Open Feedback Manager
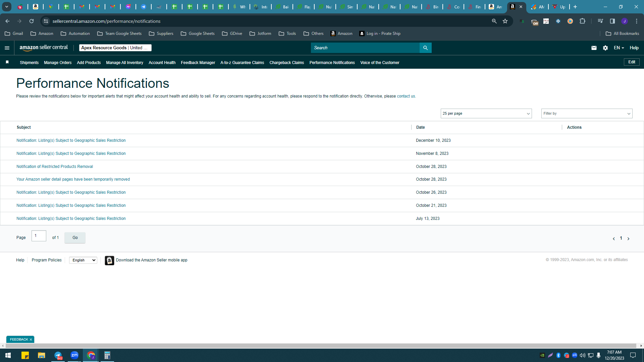This screenshot has width=644, height=362. tap(198, 63)
